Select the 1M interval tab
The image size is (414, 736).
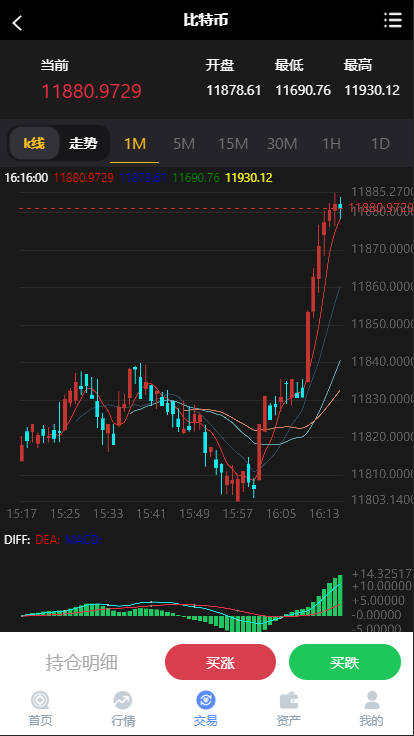click(135, 144)
